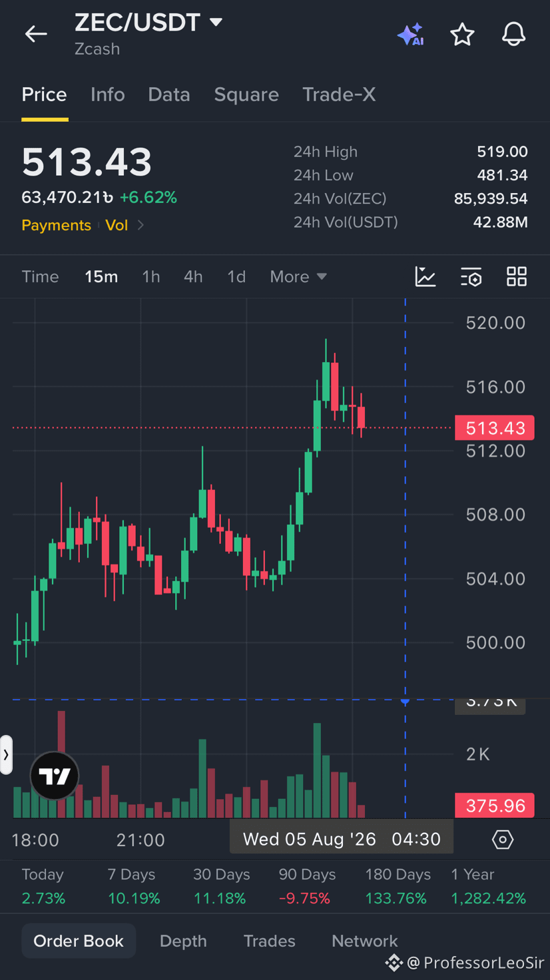Switch to the Data tab
This screenshot has height=980, width=550.
[169, 95]
